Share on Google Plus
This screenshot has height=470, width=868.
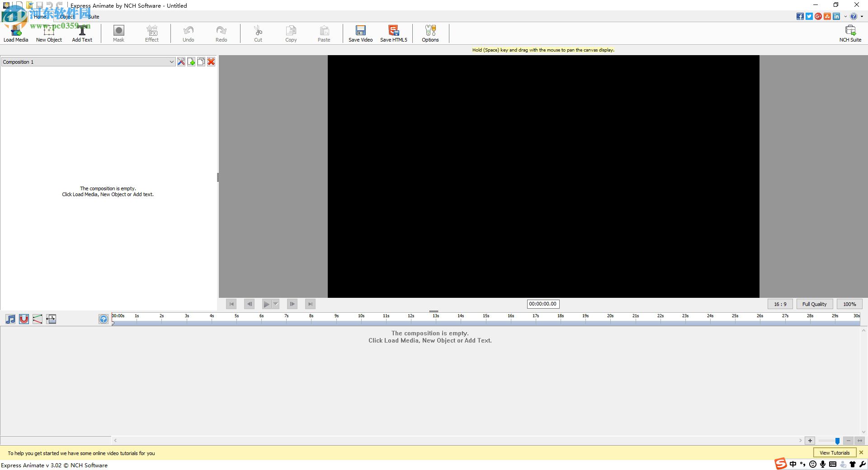click(818, 16)
